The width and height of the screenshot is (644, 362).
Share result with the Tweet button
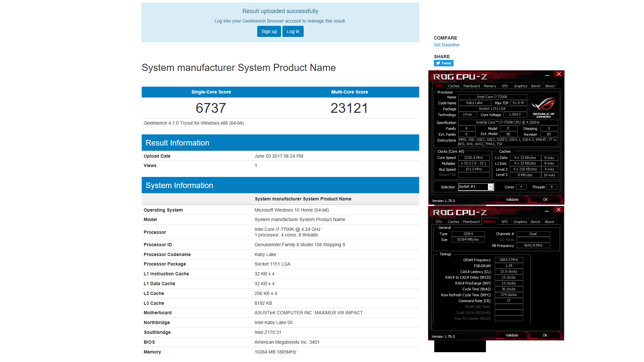(444, 63)
